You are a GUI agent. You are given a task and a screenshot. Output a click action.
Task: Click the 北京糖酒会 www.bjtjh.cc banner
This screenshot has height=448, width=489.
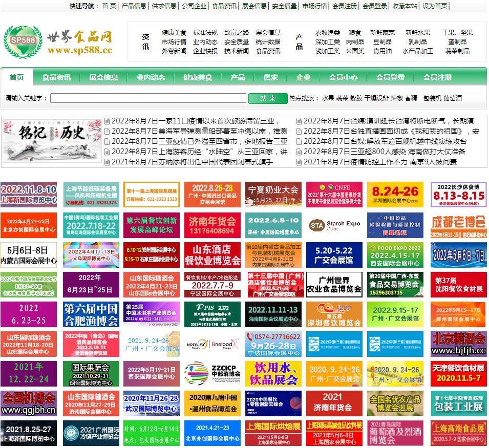tap(458, 344)
